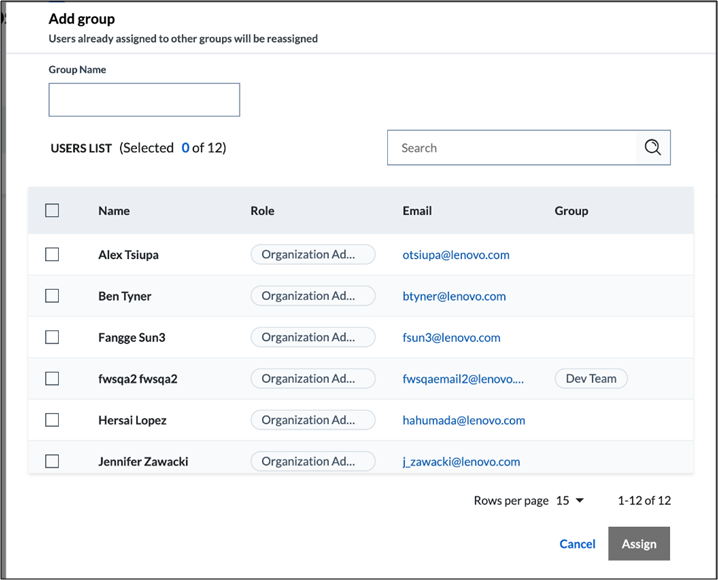The height and width of the screenshot is (580, 718).
Task: Focus the Group Name input field
Action: tap(144, 100)
